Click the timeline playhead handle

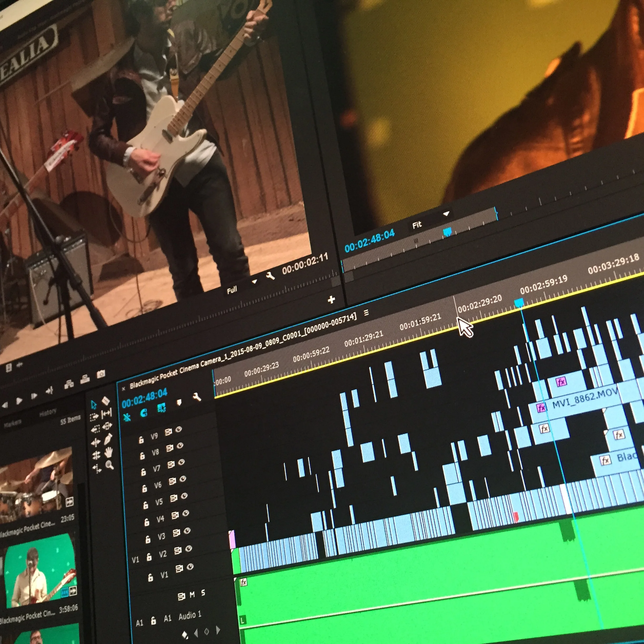click(x=519, y=303)
